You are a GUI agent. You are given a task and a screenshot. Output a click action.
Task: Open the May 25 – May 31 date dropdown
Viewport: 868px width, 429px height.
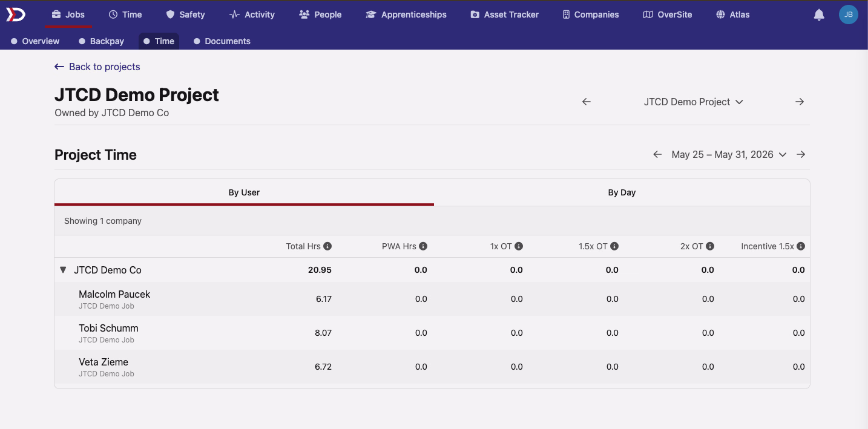click(729, 154)
